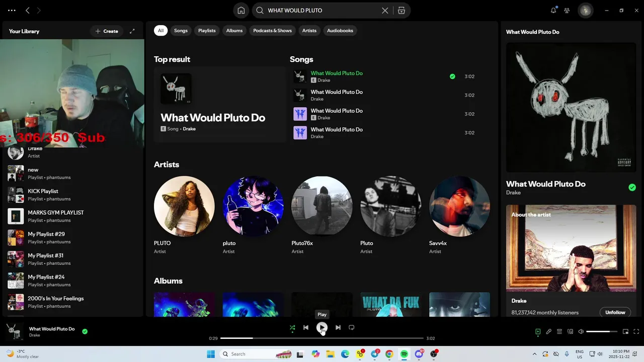Open My Playlist #29 in library
644x362 pixels.
tap(73, 237)
